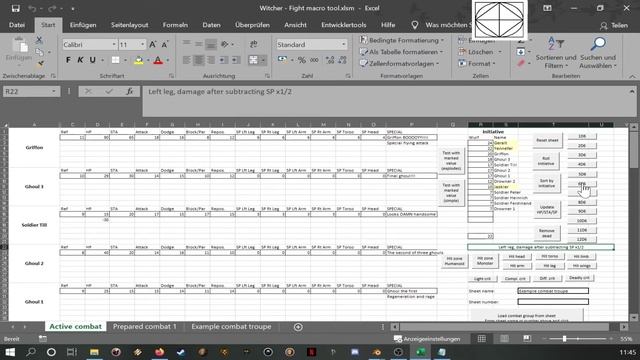The width and height of the screenshot is (640, 360).
Task: Click the Windows taskbar search icon
Action: point(31,352)
